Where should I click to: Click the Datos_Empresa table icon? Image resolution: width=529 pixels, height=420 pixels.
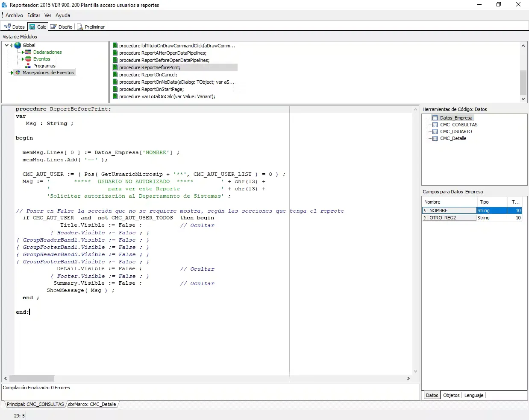(x=435, y=118)
